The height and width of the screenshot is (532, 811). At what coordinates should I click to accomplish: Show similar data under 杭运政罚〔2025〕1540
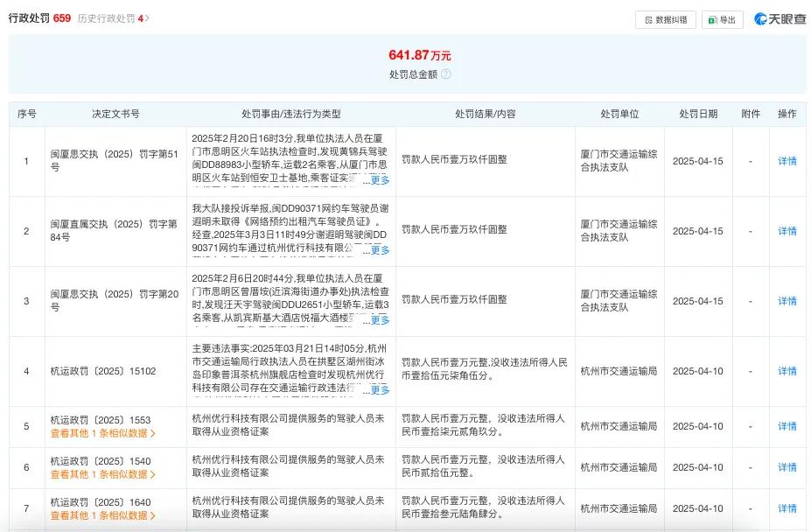point(101,475)
